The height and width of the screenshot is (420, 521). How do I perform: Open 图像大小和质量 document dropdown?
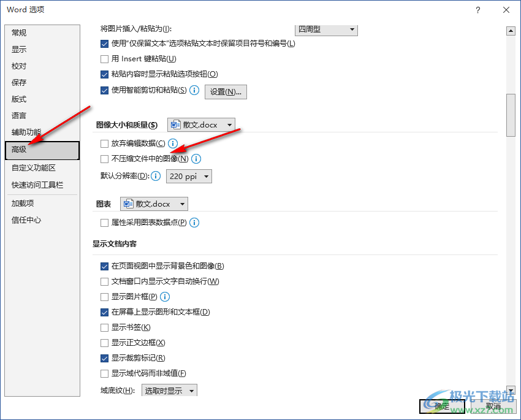pyautogui.click(x=201, y=125)
